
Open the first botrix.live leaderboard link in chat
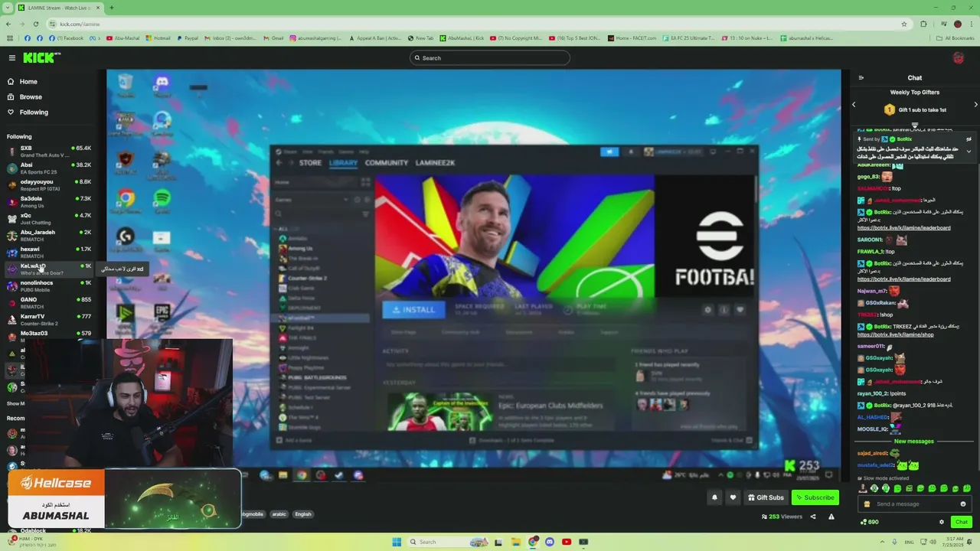pyautogui.click(x=903, y=227)
